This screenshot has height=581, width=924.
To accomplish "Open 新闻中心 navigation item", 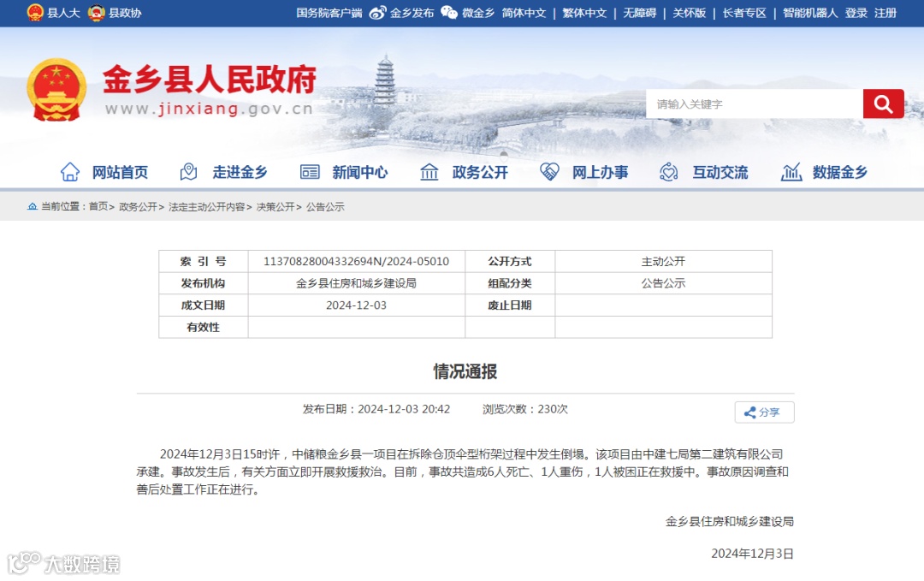I will tap(360, 172).
